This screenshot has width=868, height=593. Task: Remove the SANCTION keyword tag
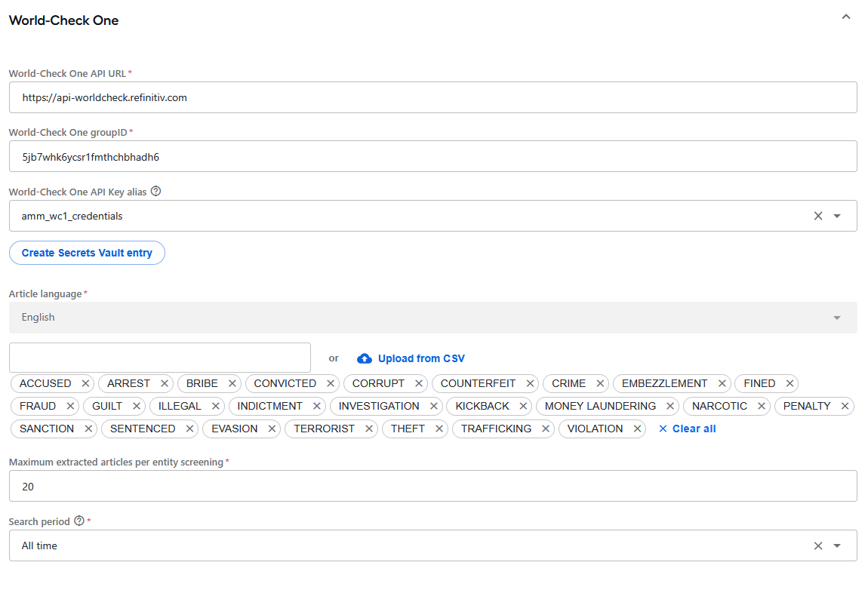[88, 429]
